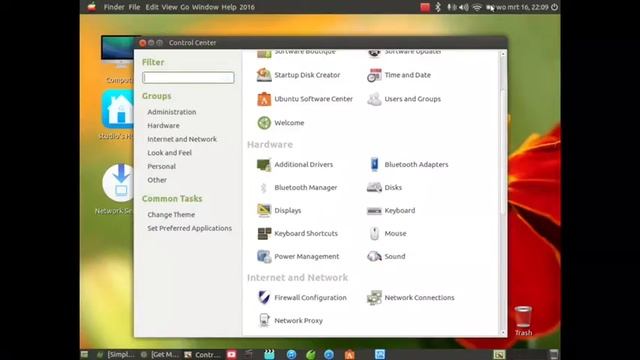
Task: Open Firewall Configuration
Action: pyautogui.click(x=302, y=298)
